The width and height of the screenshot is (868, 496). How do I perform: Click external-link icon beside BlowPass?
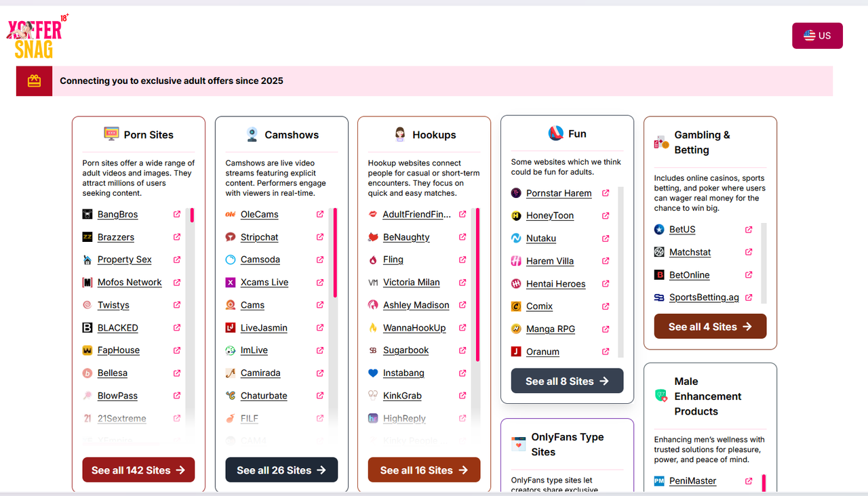pyautogui.click(x=177, y=396)
